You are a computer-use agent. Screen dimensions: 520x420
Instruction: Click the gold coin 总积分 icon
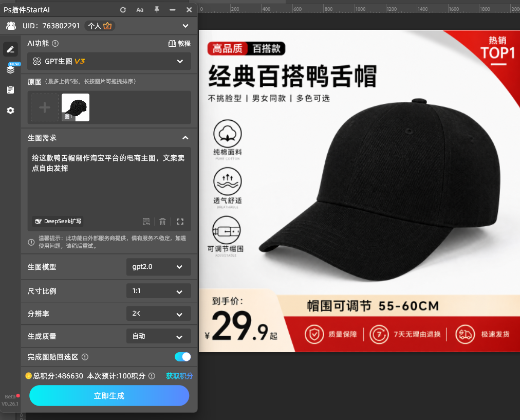pyautogui.click(x=29, y=376)
